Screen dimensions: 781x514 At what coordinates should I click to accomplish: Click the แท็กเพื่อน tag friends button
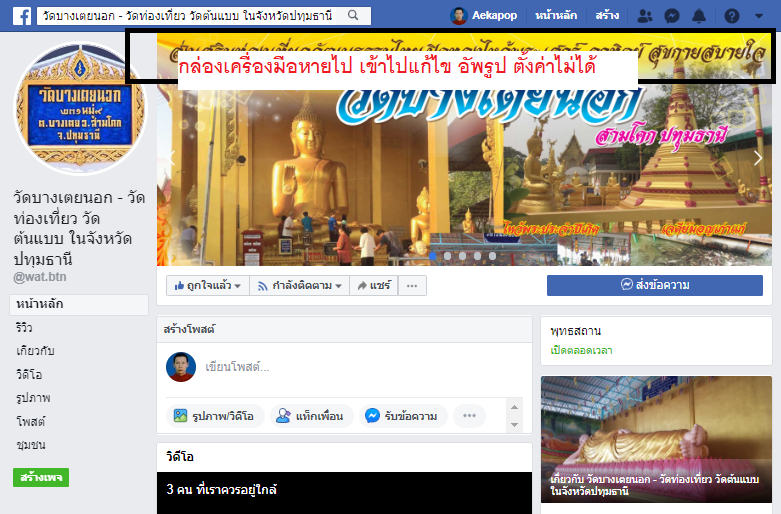(x=311, y=416)
